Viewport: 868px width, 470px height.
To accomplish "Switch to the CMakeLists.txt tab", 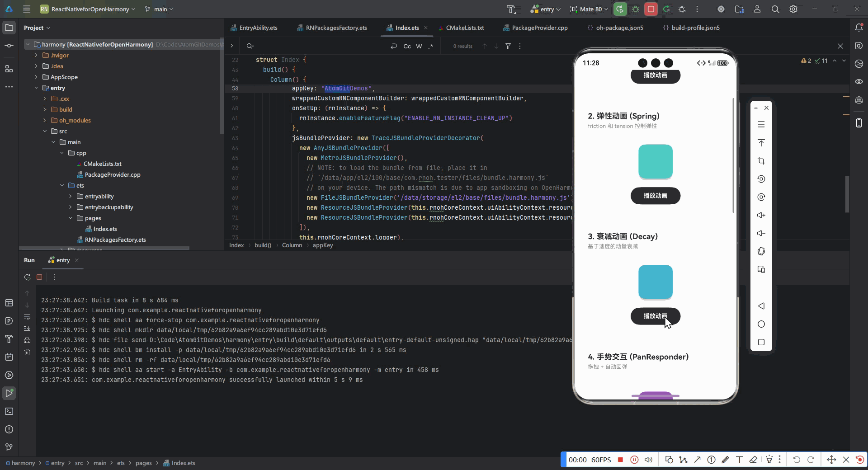I will click(x=461, y=28).
